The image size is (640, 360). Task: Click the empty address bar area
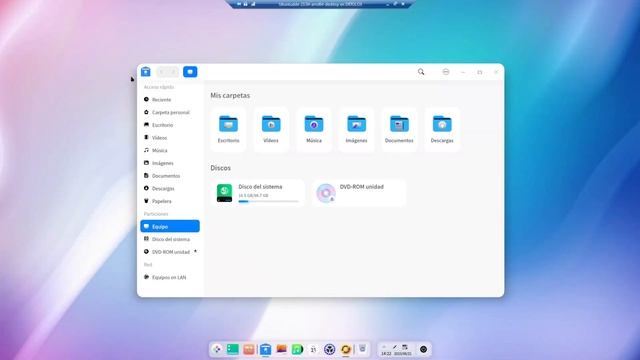pyautogui.click(x=306, y=72)
